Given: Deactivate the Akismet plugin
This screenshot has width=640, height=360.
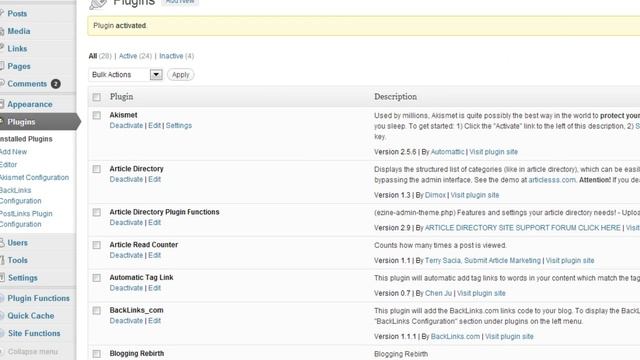Looking at the screenshot, I should (x=126, y=126).
